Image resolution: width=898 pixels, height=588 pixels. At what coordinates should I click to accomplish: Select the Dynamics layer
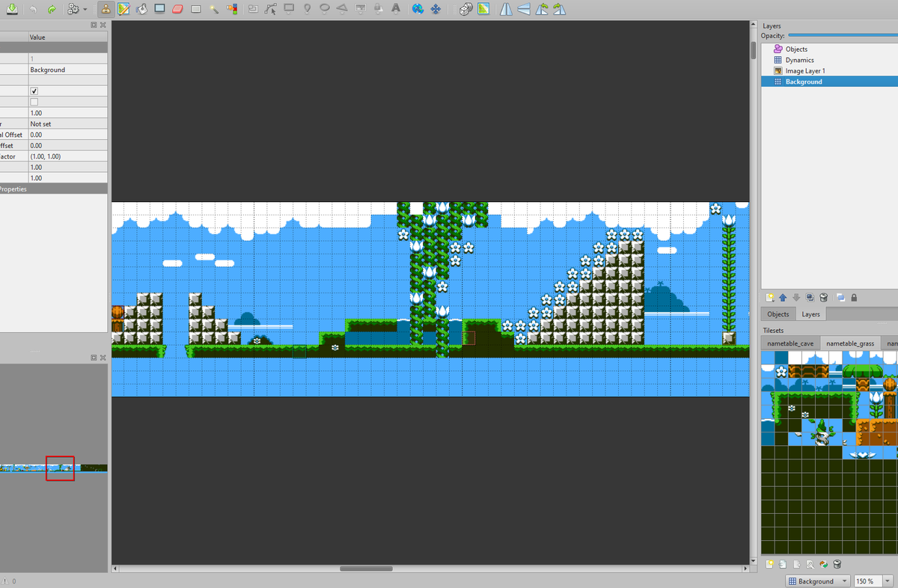pyautogui.click(x=829, y=60)
